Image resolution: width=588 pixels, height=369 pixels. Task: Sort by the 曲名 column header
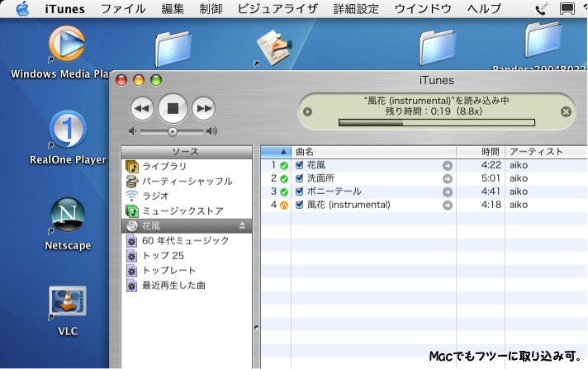[373, 152]
